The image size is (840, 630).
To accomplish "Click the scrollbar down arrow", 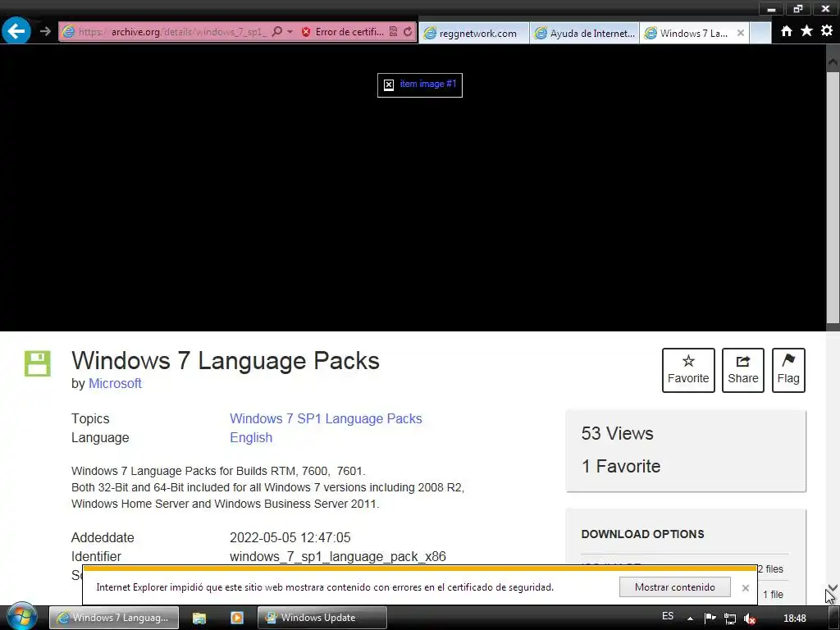I will pos(833,587).
